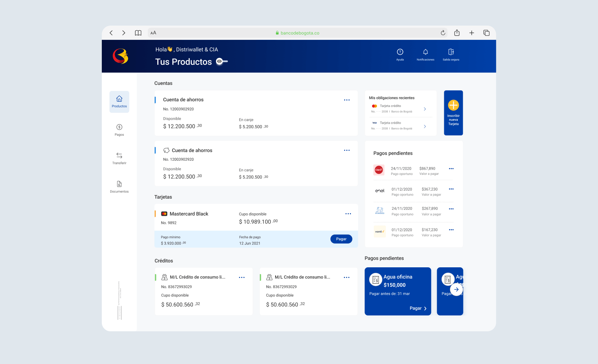Click Inscribir nueva Tarjeta button

[453, 113]
